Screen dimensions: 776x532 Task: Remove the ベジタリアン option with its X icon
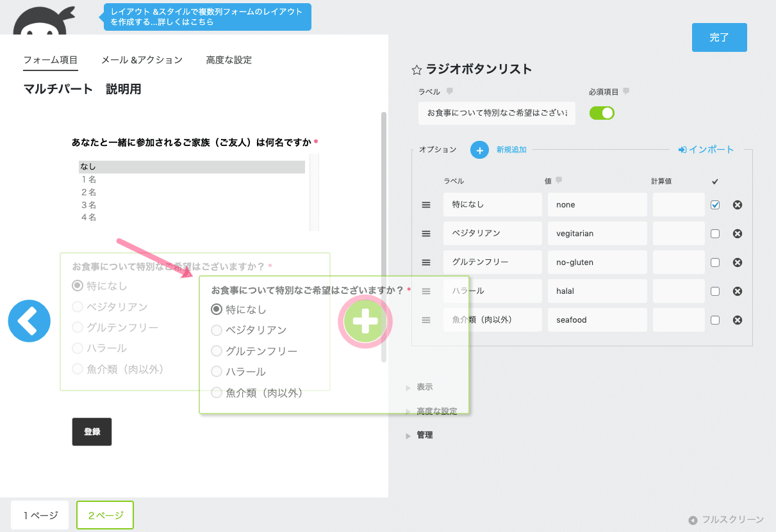pyautogui.click(x=737, y=234)
